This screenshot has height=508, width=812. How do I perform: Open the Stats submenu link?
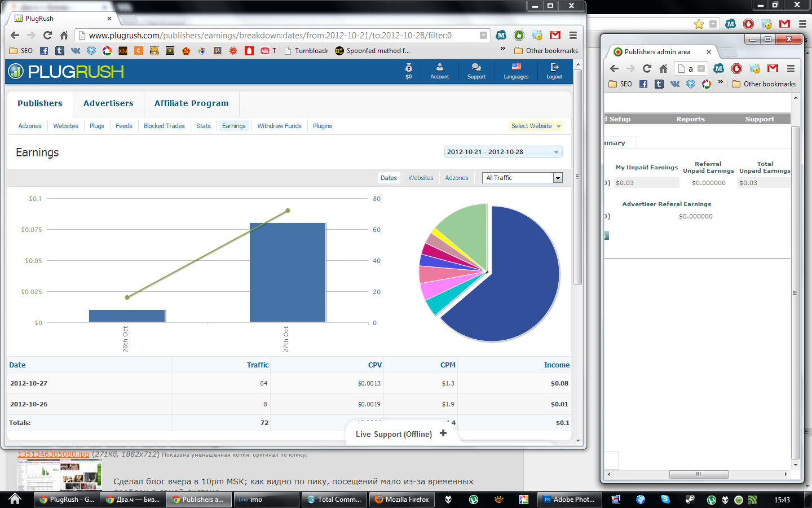[x=204, y=126]
